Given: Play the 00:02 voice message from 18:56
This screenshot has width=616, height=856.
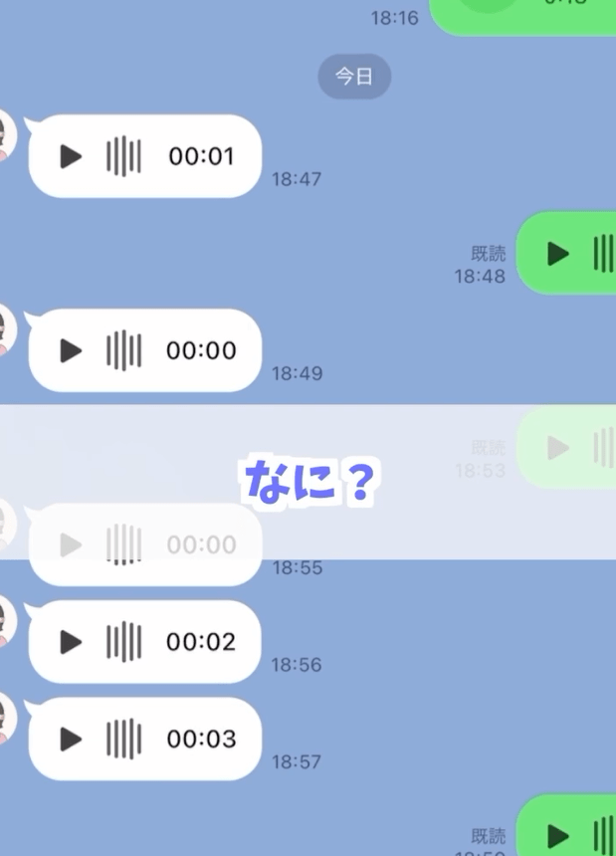Looking at the screenshot, I should tap(71, 642).
